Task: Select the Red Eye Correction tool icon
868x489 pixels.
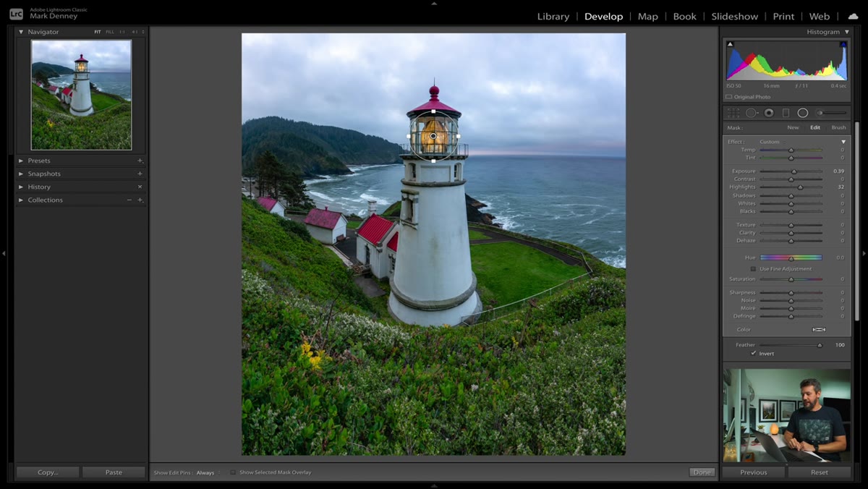Action: tap(769, 113)
